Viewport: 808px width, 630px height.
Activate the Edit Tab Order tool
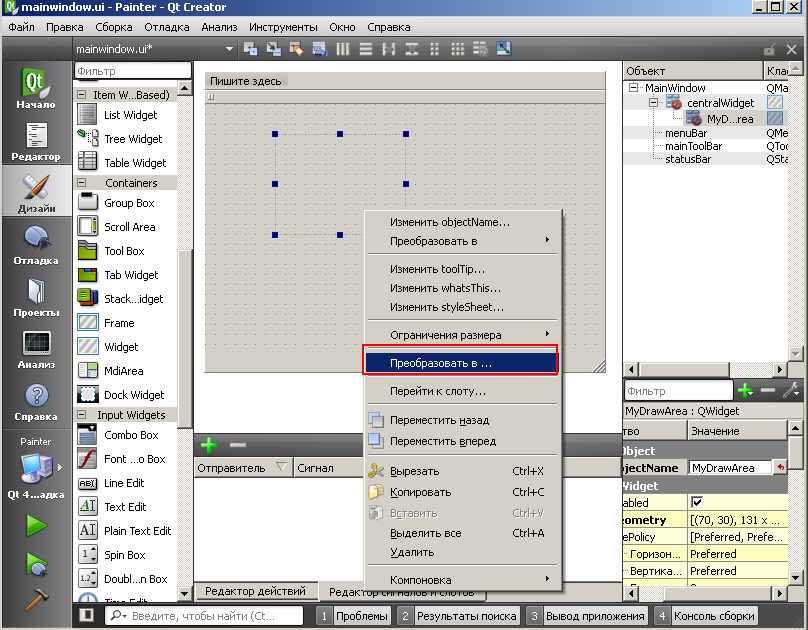click(319, 49)
